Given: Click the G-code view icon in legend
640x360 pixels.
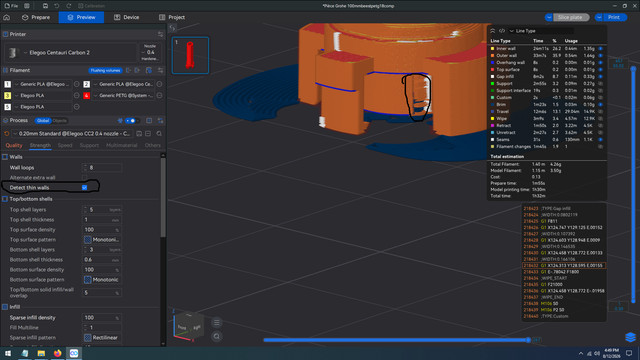Looking at the screenshot, I should click(502, 31).
